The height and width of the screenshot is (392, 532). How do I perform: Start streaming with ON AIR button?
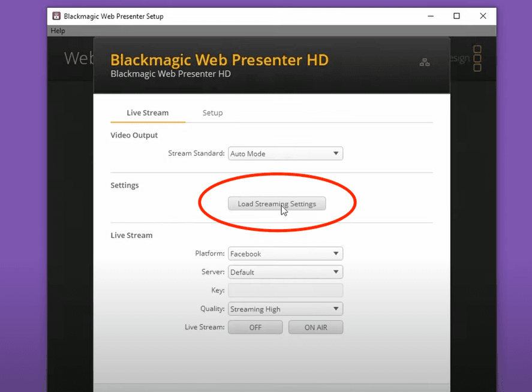[x=315, y=327]
